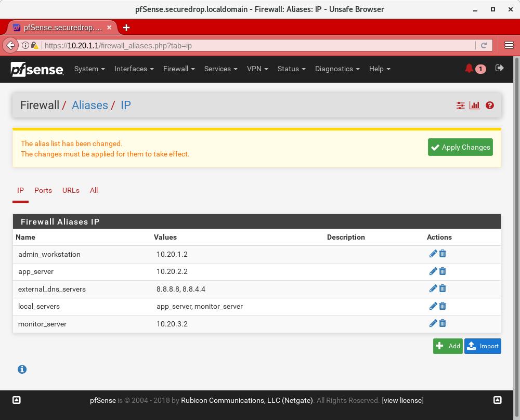Switch to the URLs tab
This screenshot has height=420, width=520.
click(x=71, y=190)
